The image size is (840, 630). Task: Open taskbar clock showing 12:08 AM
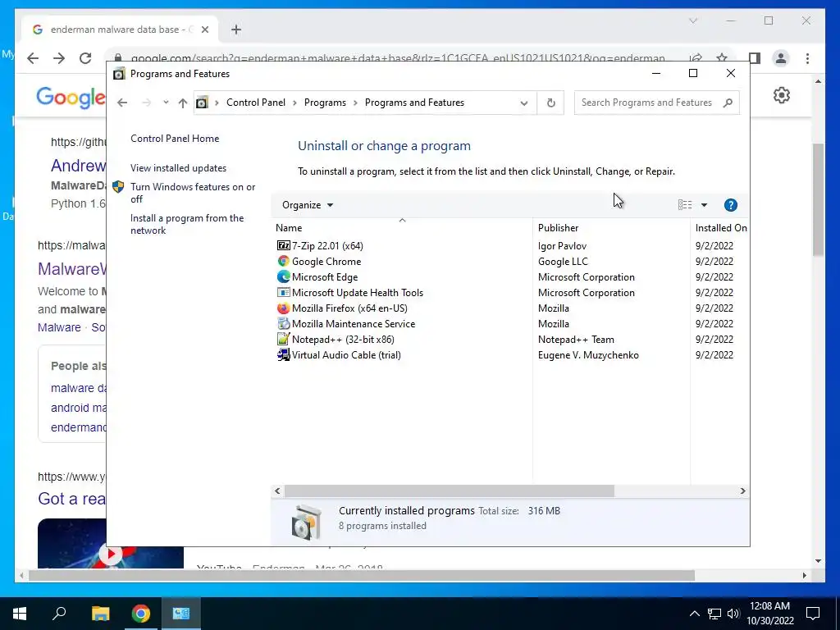769,614
